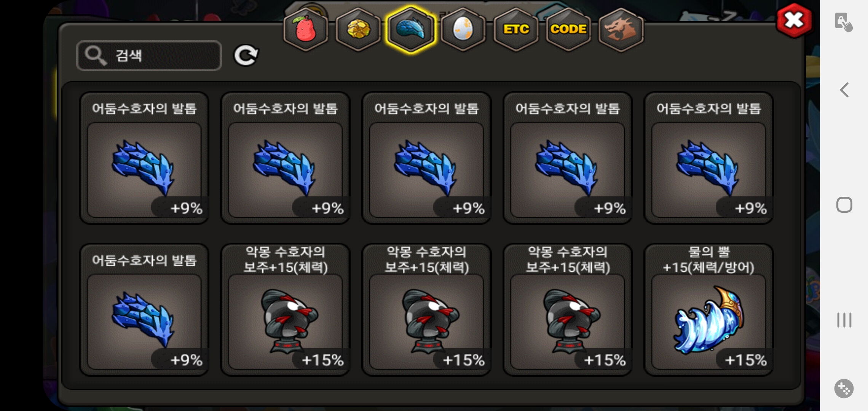Open the spotted egg tab
Viewport: 868px width, 411px height.
pyautogui.click(x=463, y=29)
